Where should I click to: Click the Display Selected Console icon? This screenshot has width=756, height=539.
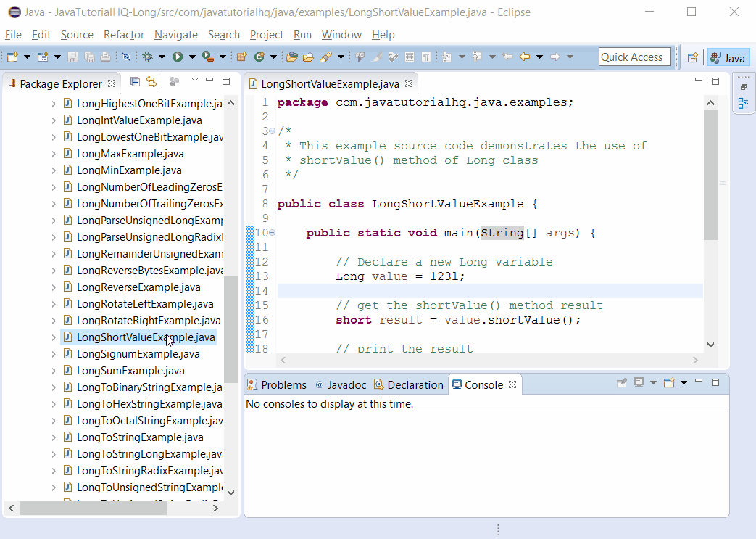(x=639, y=382)
